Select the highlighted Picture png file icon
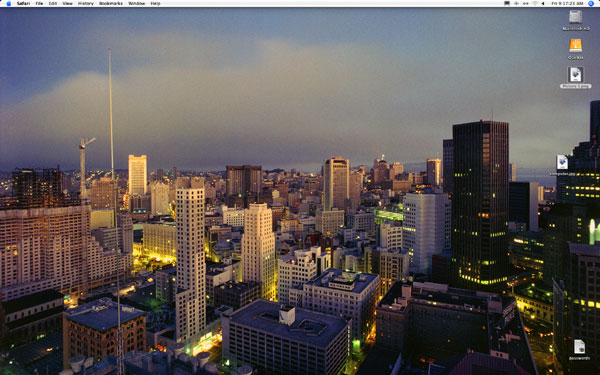 coord(576,74)
